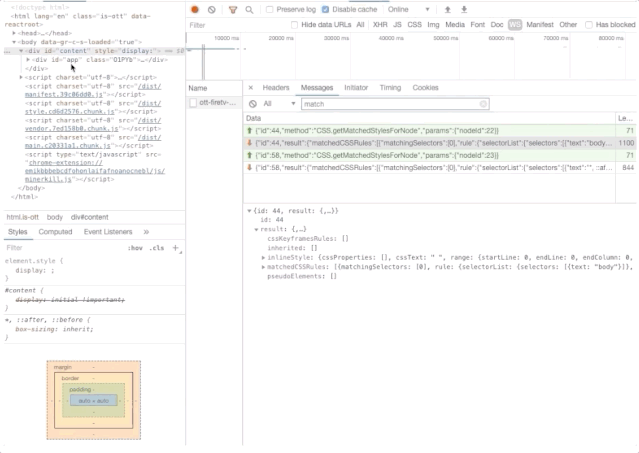Clear the network log

tap(212, 9)
